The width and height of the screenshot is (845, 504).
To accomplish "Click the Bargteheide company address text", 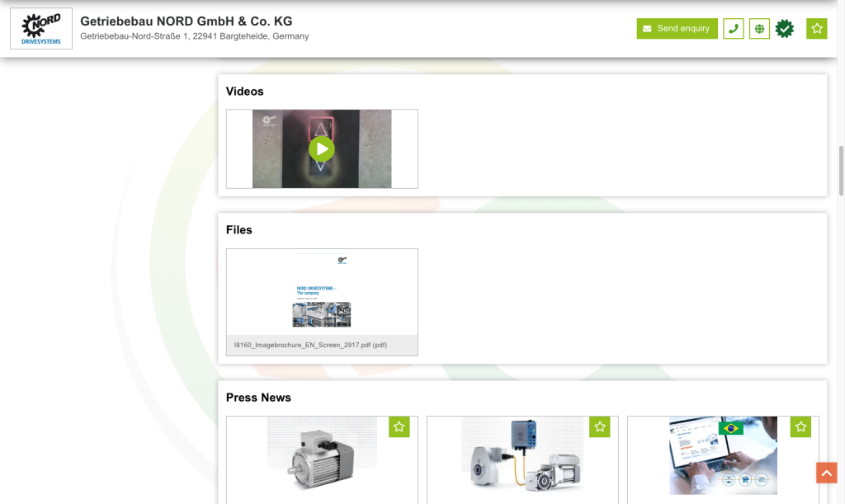I will (194, 36).
